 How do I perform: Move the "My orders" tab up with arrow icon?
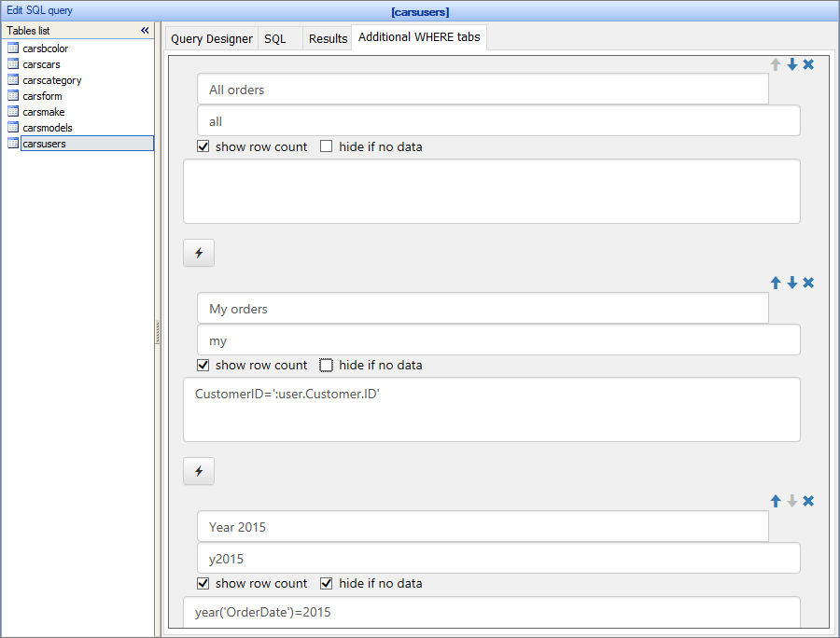775,283
